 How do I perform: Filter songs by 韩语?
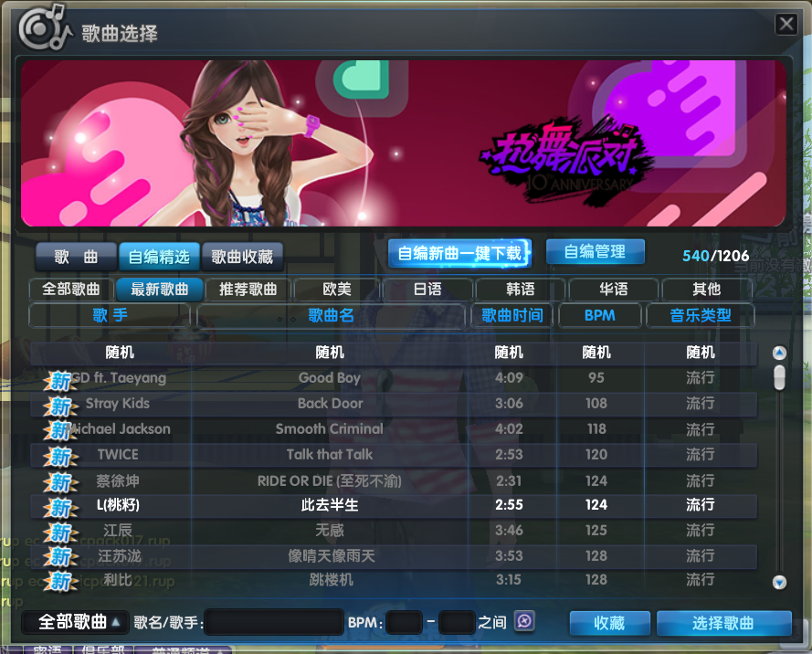(x=521, y=289)
